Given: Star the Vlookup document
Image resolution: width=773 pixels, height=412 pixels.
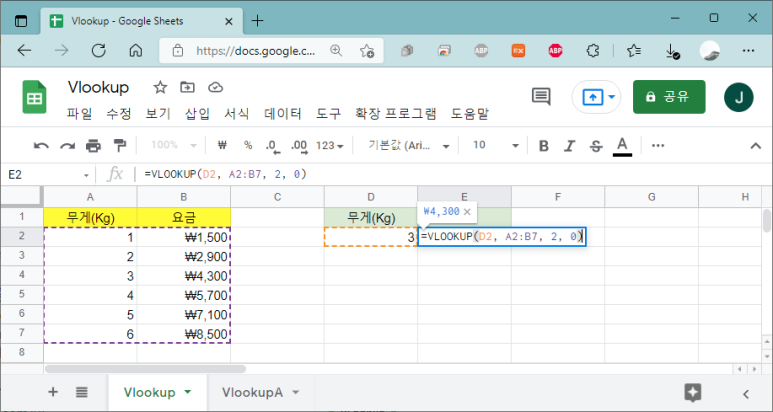Looking at the screenshot, I should (160, 88).
